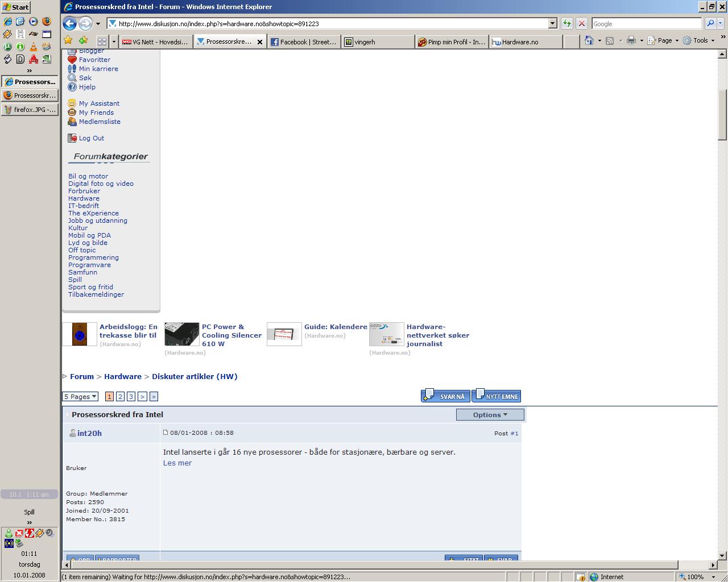Open the Medlemsliste sidebar link
Screen dimensions: 728x582
(x=100, y=122)
